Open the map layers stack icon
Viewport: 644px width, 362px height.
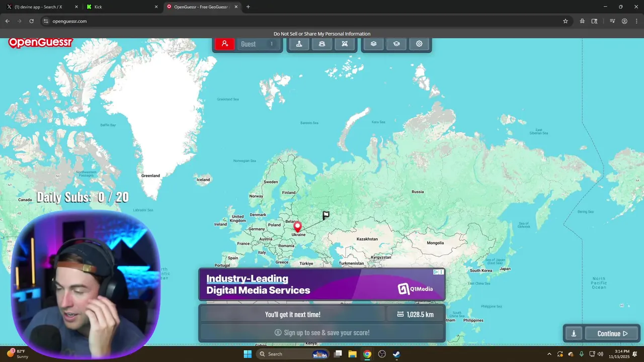(373, 44)
